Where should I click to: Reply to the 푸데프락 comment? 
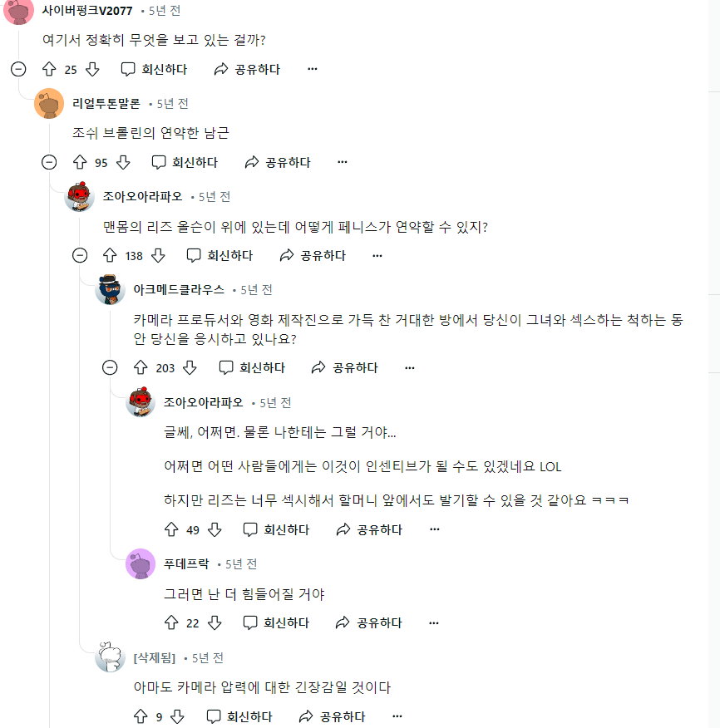point(276,622)
